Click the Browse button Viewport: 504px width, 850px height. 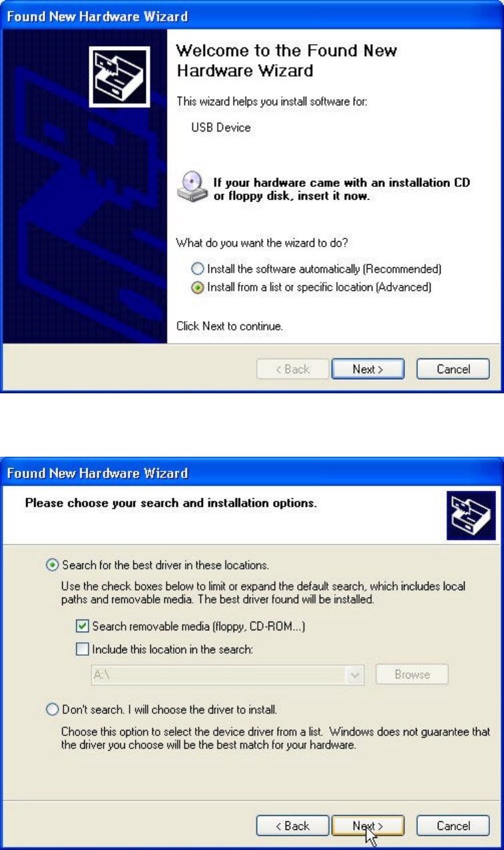pyautogui.click(x=412, y=674)
